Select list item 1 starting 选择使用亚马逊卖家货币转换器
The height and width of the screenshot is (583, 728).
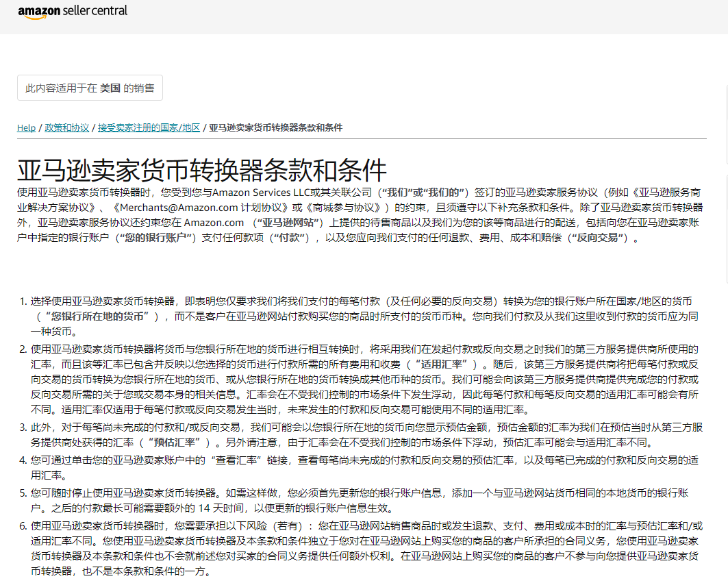coord(365,317)
